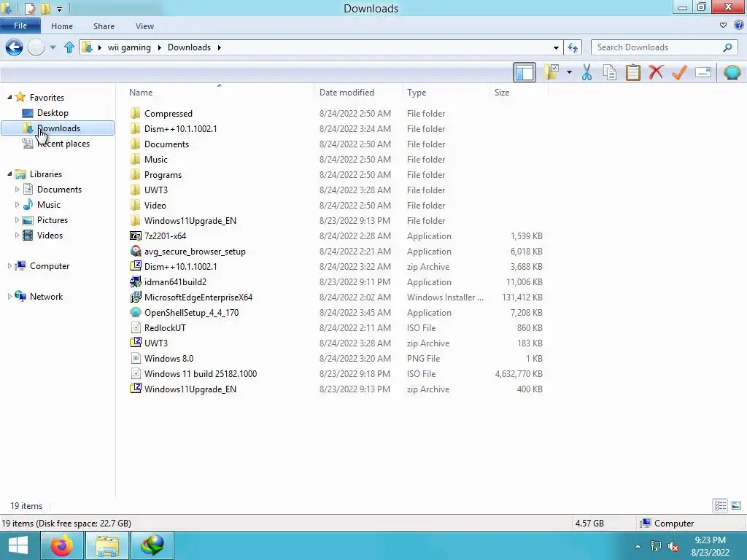Click the Refresh button beside address bar
Screen dimensions: 747x560
click(573, 47)
